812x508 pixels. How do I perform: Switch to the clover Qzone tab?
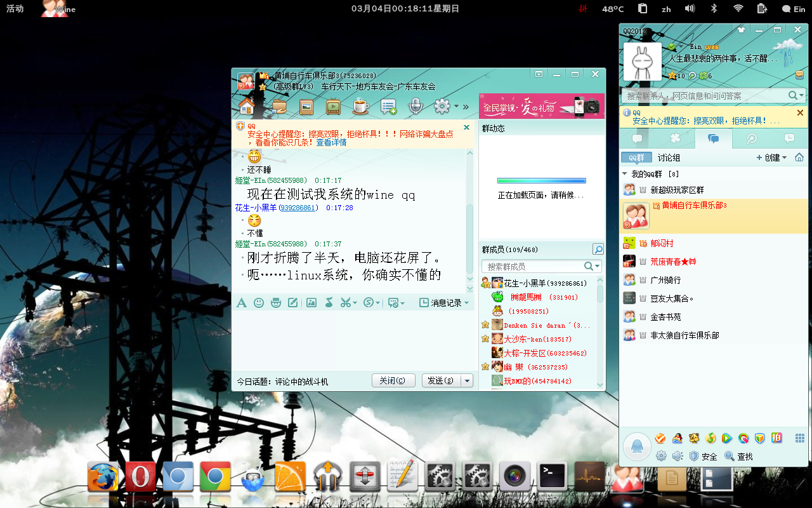[676, 138]
